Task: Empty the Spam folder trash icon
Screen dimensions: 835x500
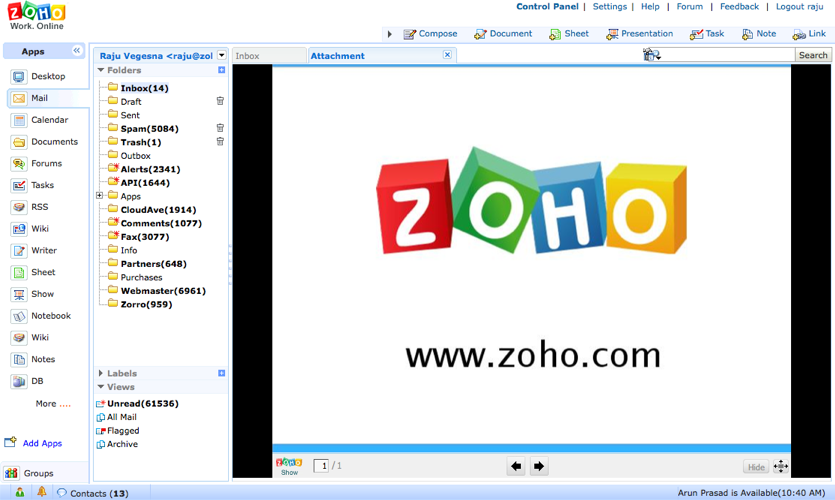Action: pyautogui.click(x=220, y=128)
